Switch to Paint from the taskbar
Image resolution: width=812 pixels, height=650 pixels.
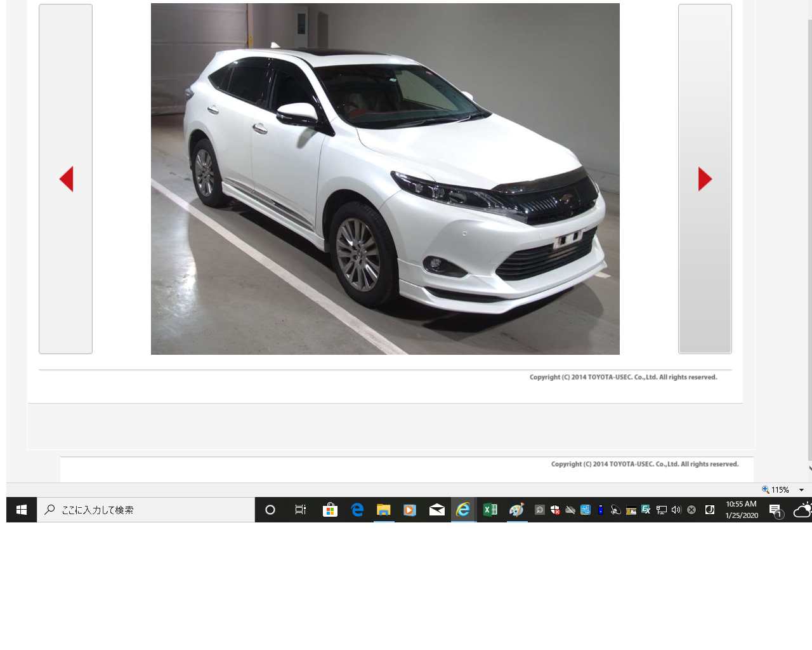click(517, 510)
